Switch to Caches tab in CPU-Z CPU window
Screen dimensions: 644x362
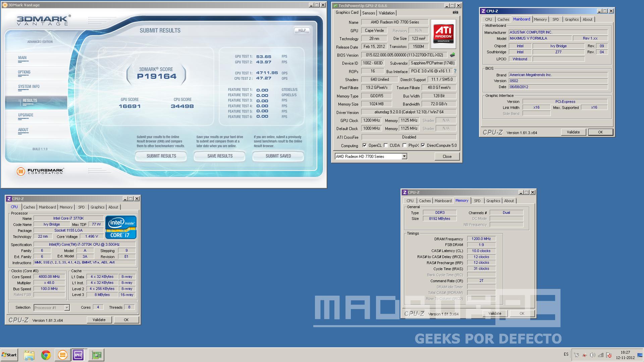29,207
